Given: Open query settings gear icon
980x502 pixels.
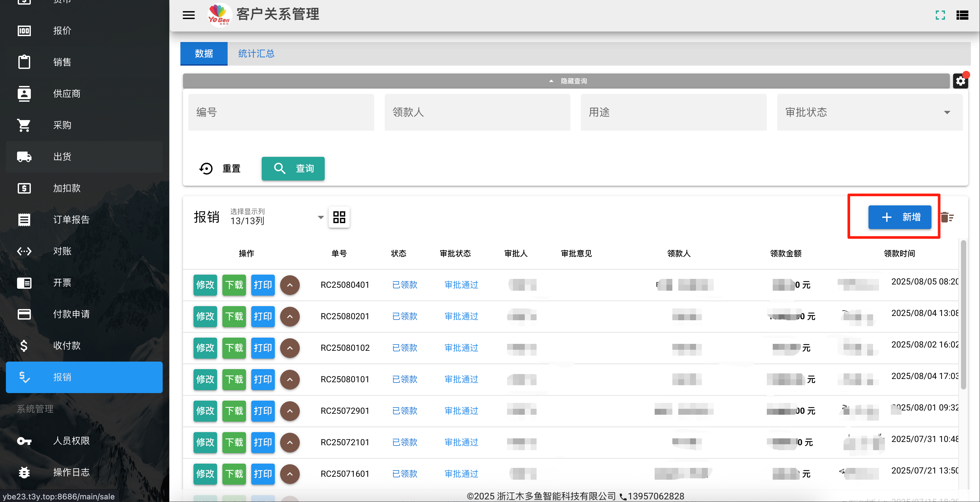Looking at the screenshot, I should coord(960,81).
